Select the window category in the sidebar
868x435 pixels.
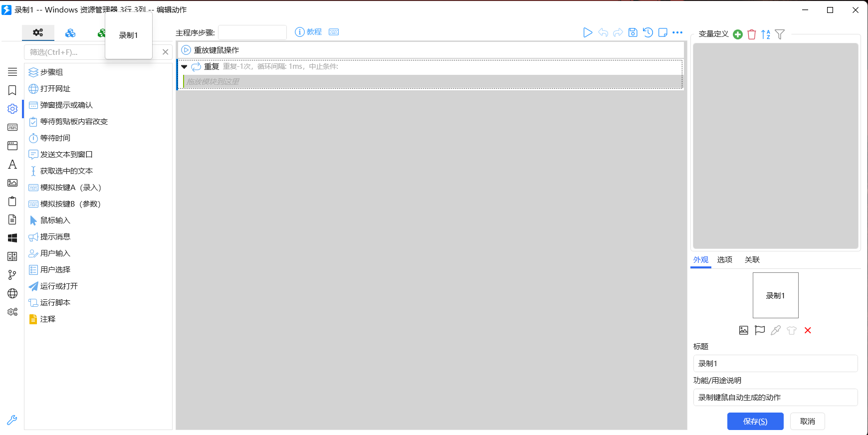tap(12, 146)
